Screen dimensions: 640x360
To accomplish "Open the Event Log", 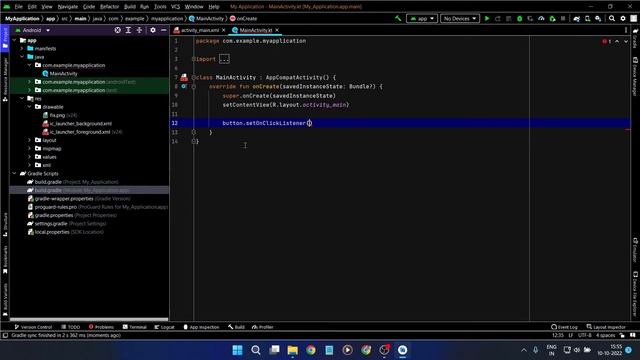I will 564,327.
